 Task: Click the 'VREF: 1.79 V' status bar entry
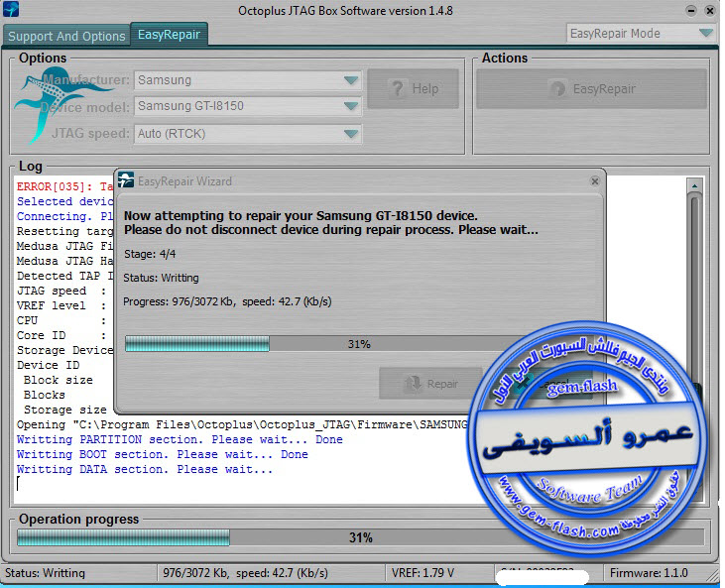click(x=423, y=573)
